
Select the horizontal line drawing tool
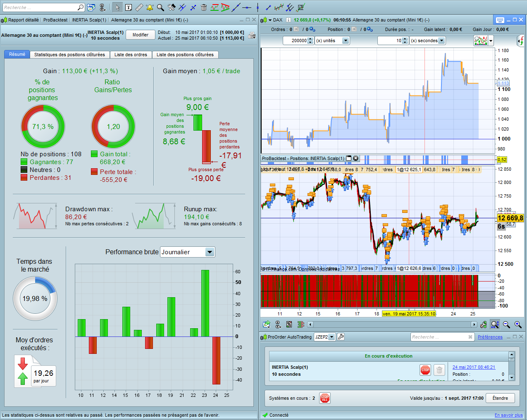247,7
